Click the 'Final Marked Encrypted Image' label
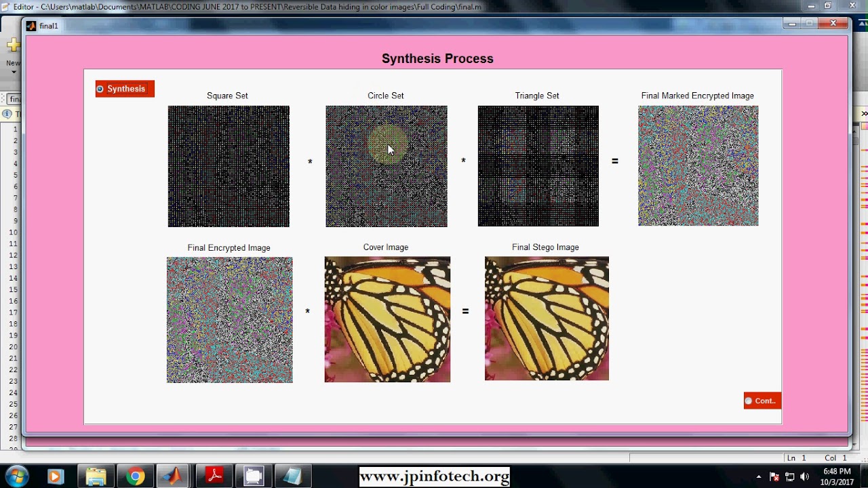 click(698, 96)
